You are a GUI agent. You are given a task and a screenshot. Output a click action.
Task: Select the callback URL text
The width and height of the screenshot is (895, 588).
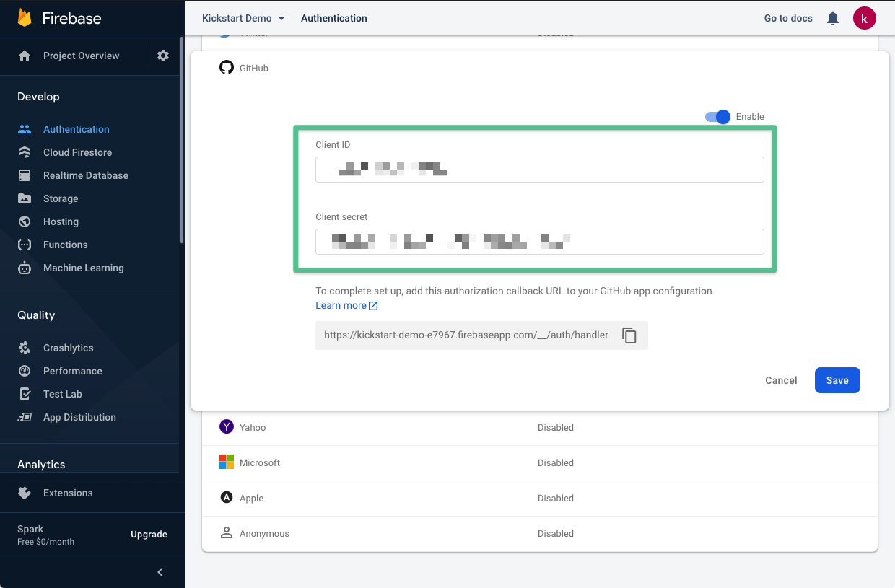point(466,335)
